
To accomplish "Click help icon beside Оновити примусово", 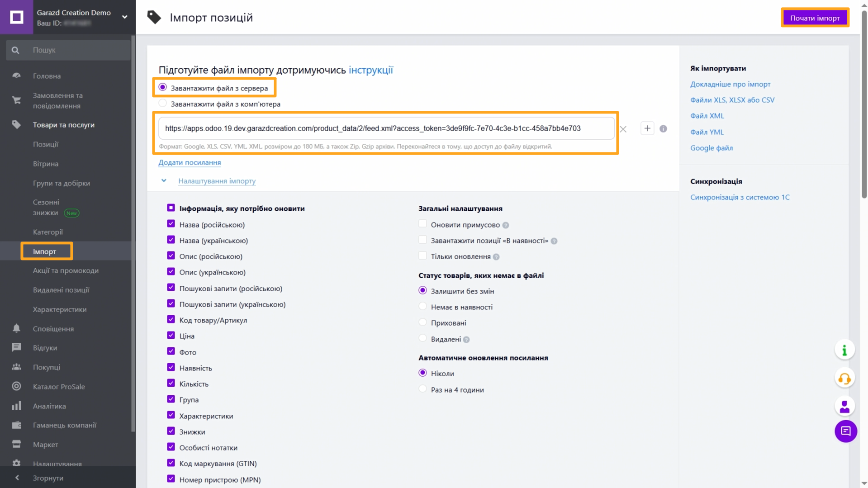I will point(506,225).
